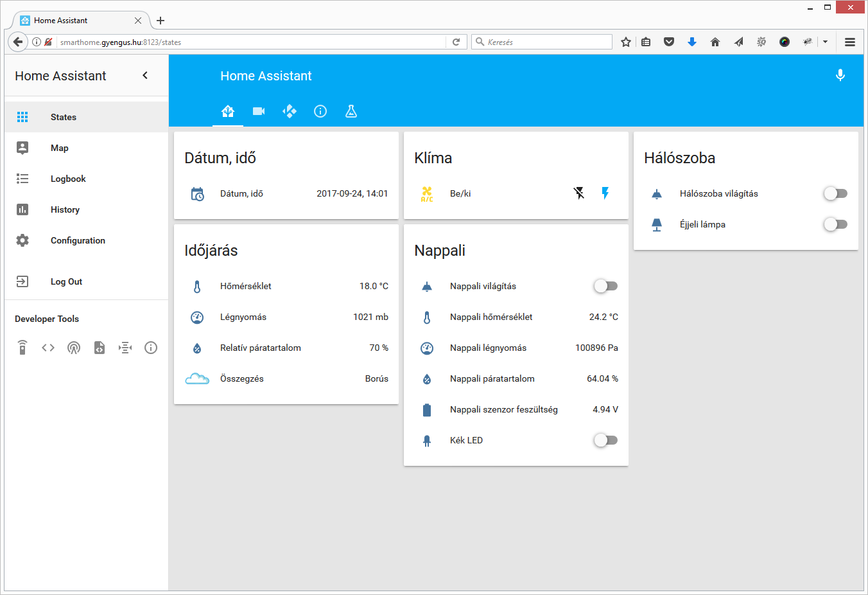The image size is (868, 595).
Task: Go to the Configuration page
Action: pos(78,240)
